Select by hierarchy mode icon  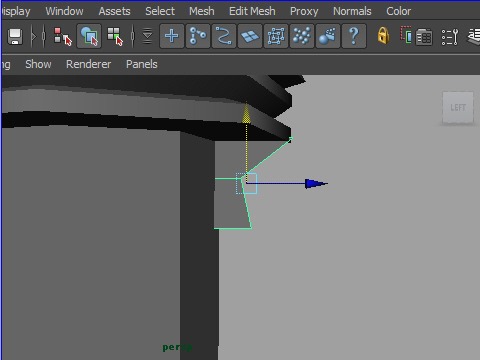63,36
